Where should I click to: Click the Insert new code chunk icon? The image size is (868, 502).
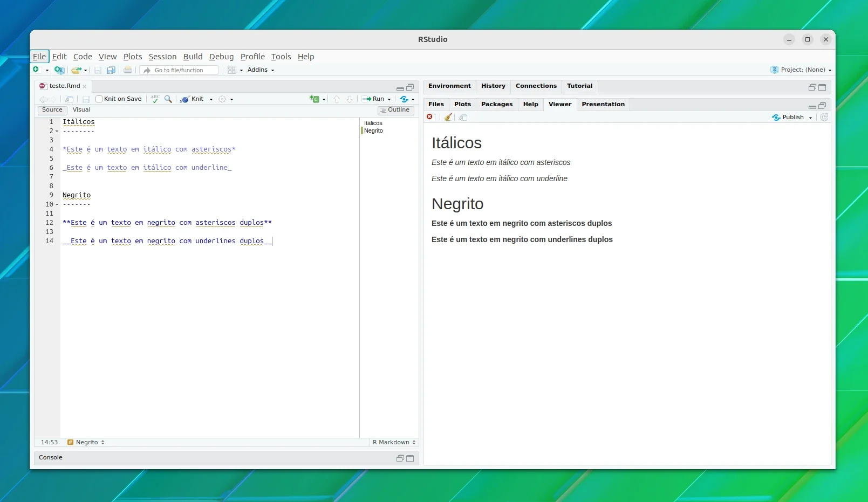[x=315, y=99]
